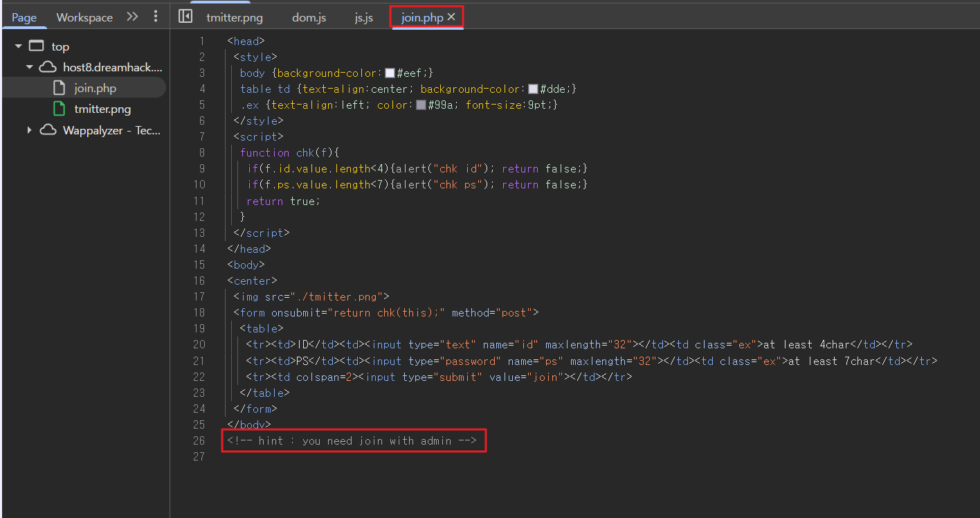Show more tabs with double chevron

[x=132, y=17]
